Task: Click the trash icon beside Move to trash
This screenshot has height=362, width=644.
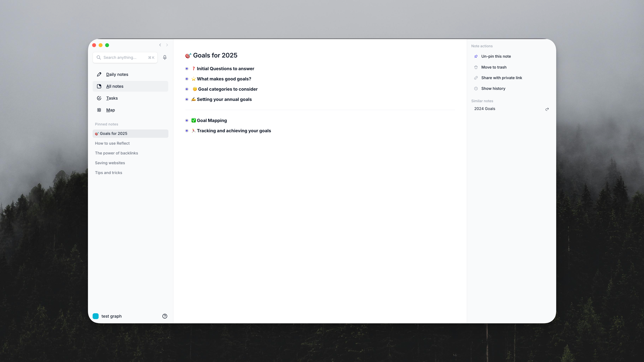Action: pyautogui.click(x=476, y=67)
